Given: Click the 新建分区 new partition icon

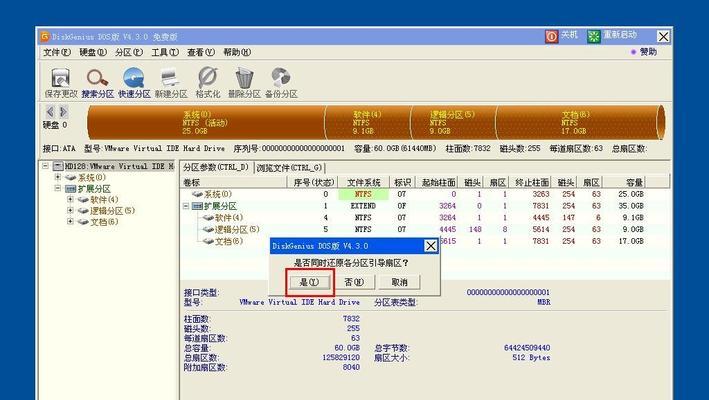Looking at the screenshot, I should 171,82.
